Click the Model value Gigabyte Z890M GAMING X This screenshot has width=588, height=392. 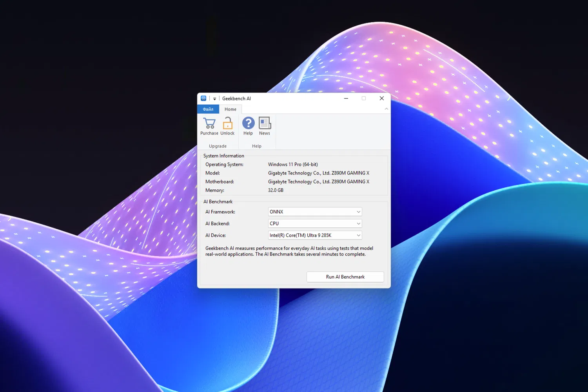coord(319,173)
